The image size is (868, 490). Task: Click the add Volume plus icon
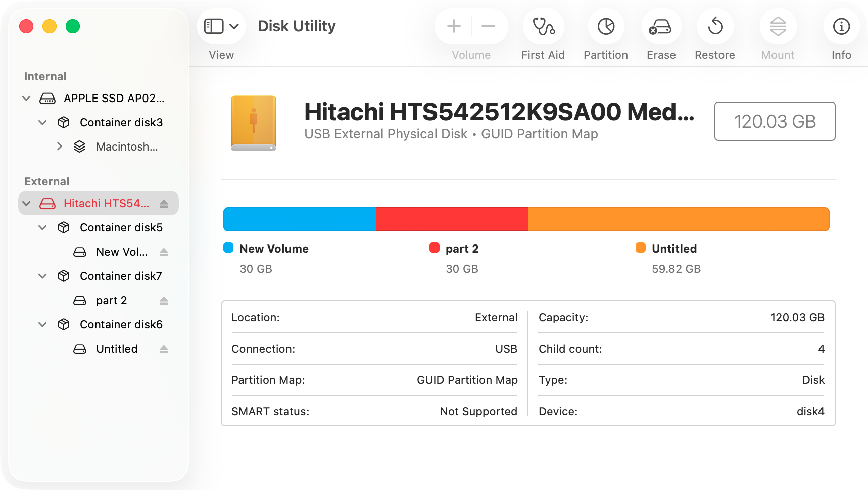[454, 26]
